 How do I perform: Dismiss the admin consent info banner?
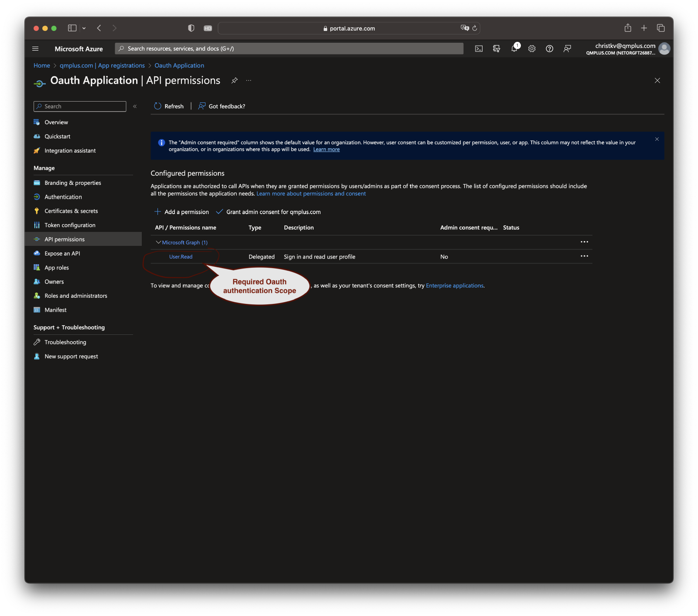(x=657, y=139)
